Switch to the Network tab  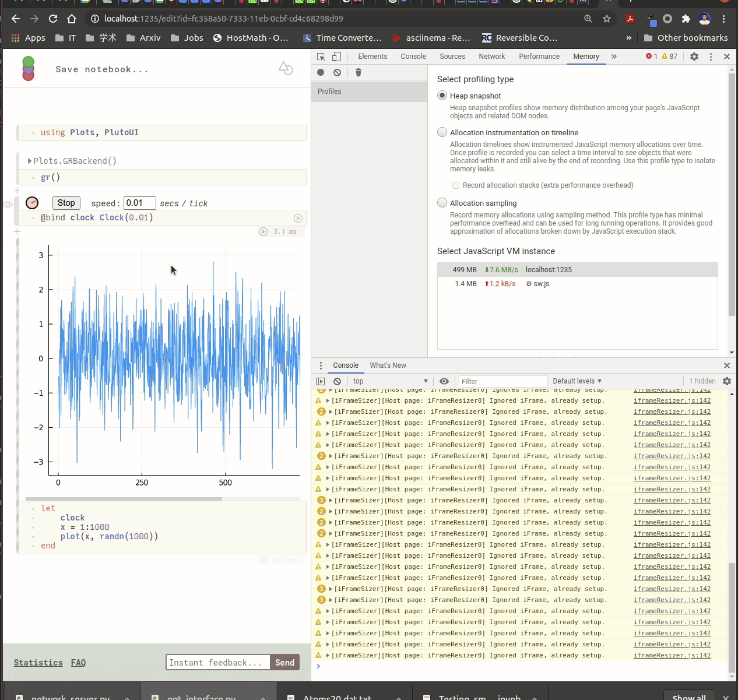[491, 57]
